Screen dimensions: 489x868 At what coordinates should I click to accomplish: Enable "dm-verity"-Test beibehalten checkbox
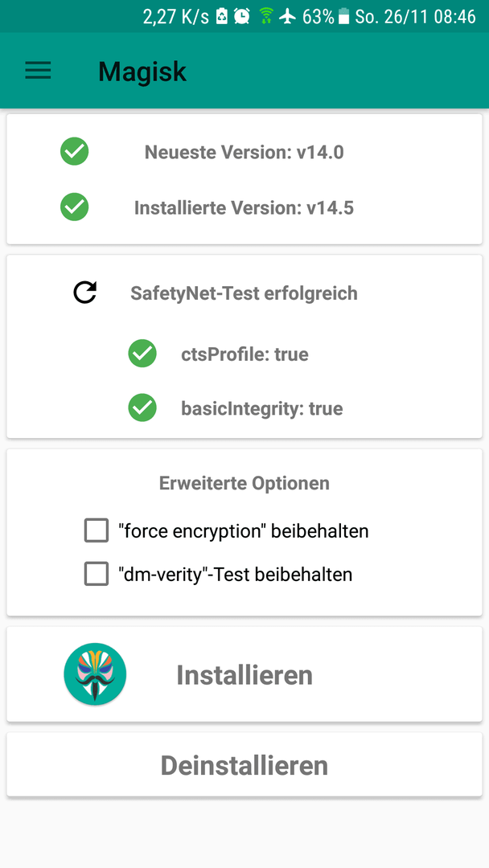(97, 574)
